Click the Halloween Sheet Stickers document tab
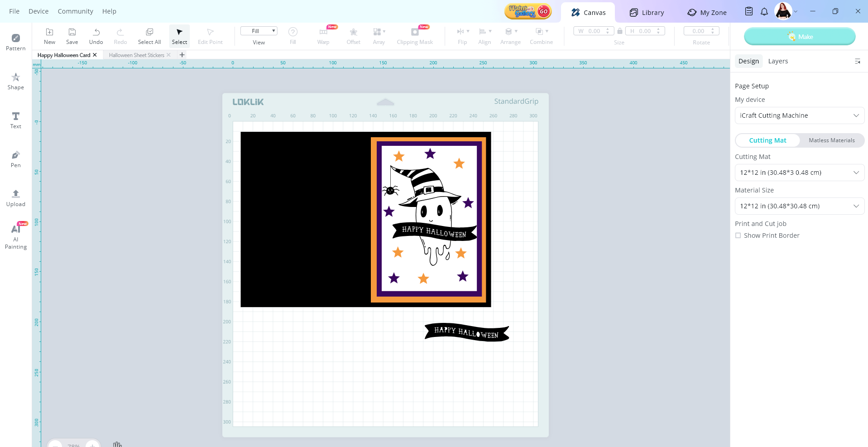 click(x=136, y=55)
